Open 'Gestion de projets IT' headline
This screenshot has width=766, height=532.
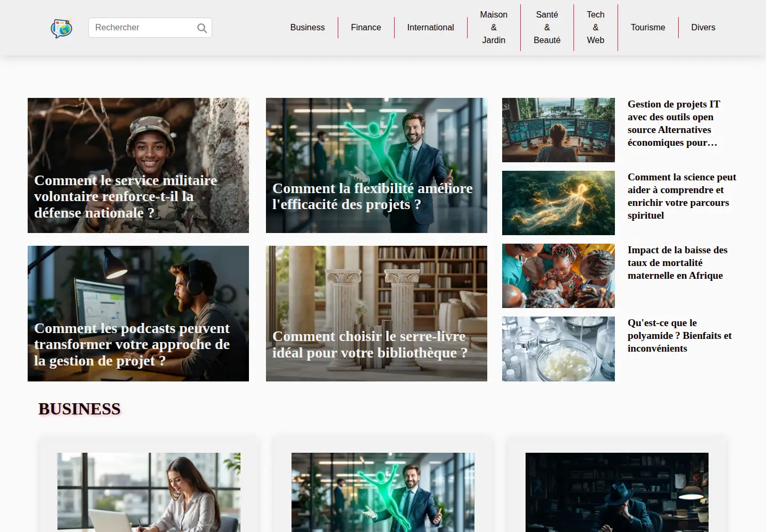point(674,123)
